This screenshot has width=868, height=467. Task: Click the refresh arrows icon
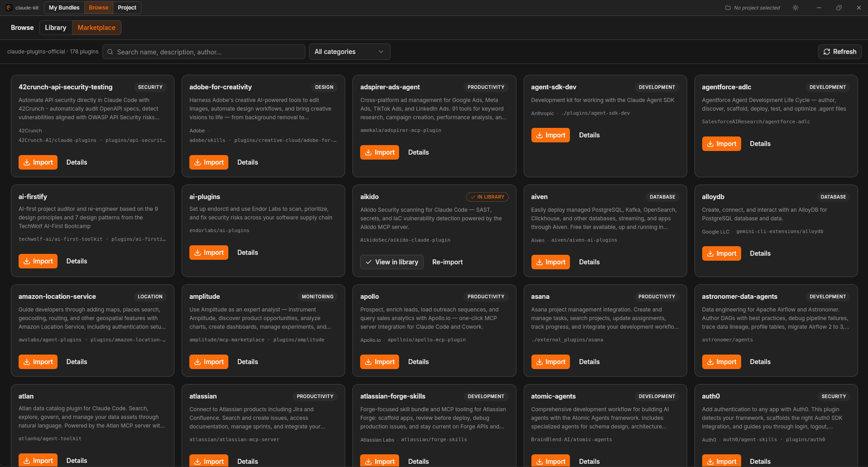[x=827, y=52]
